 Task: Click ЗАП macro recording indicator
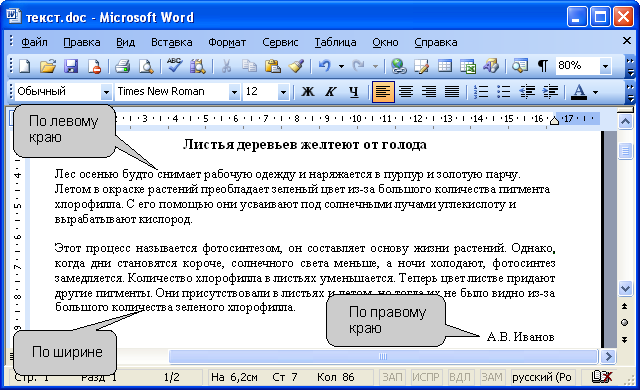pos(392,377)
